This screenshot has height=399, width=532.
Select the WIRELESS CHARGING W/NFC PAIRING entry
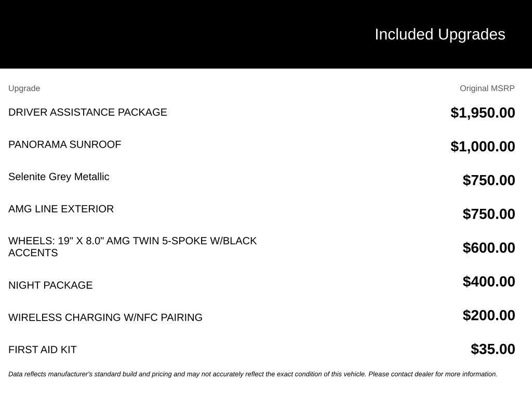[105, 317]
